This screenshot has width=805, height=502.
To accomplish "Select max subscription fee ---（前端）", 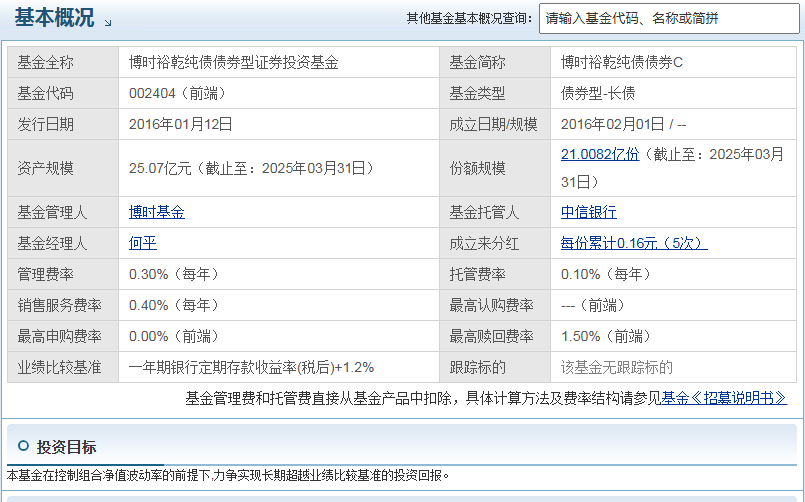I will (593, 305).
